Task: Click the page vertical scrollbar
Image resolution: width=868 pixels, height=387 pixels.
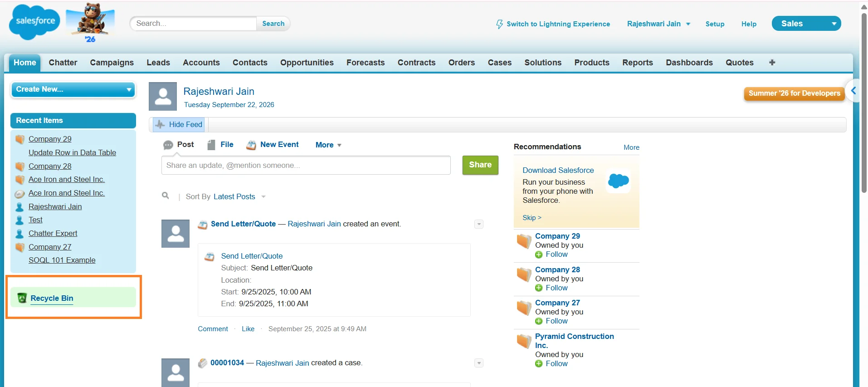Action: (x=864, y=102)
